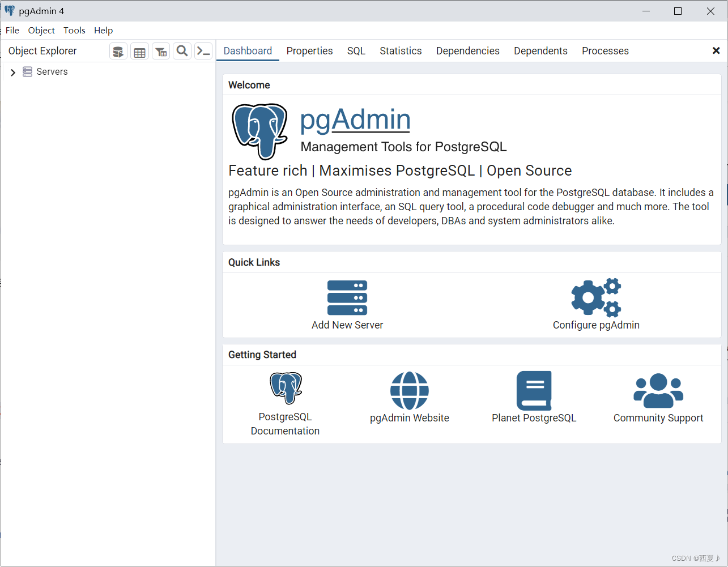Click the pgAdmin Website globe icon
Image resolution: width=728 pixels, height=567 pixels.
tap(410, 390)
